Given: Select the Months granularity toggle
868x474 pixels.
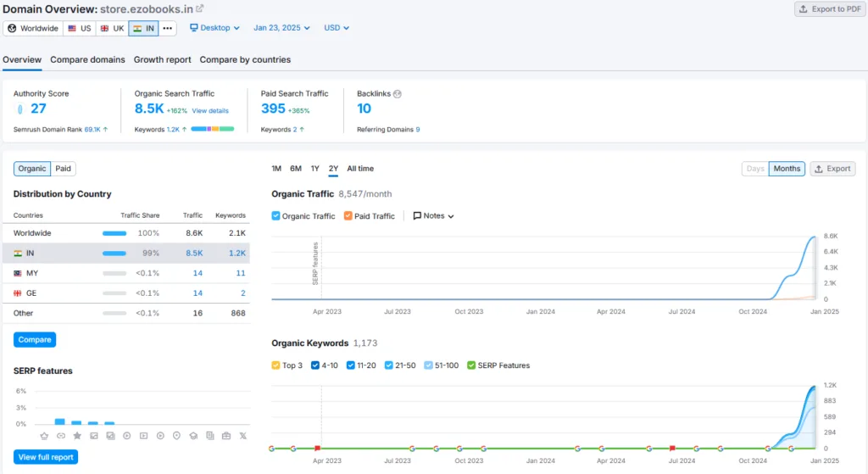Looking at the screenshot, I should pos(787,169).
